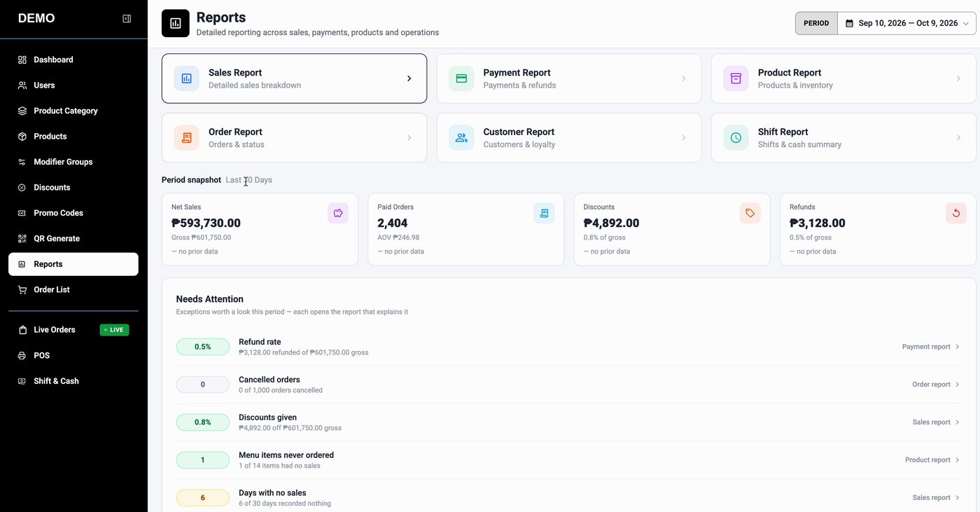Image resolution: width=980 pixels, height=512 pixels.
Task: Click the Refunds undo arrow icon
Action: coord(956,213)
